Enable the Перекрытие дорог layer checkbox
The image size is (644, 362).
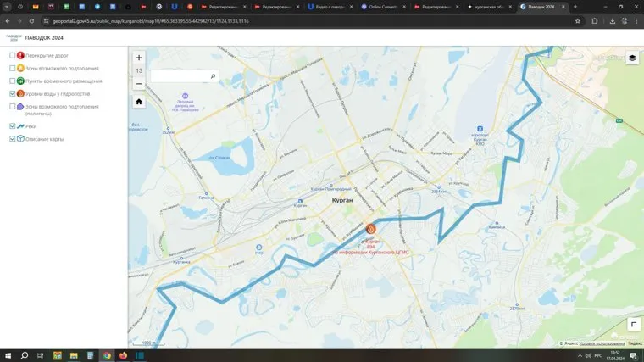pos(13,55)
